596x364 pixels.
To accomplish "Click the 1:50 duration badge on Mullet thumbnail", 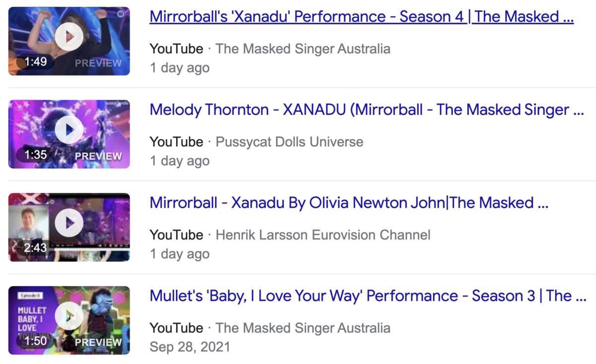I will (x=35, y=341).
